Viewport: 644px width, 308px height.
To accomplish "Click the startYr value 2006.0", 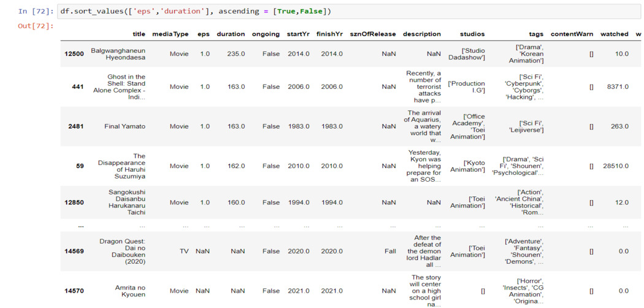I will 299,87.
